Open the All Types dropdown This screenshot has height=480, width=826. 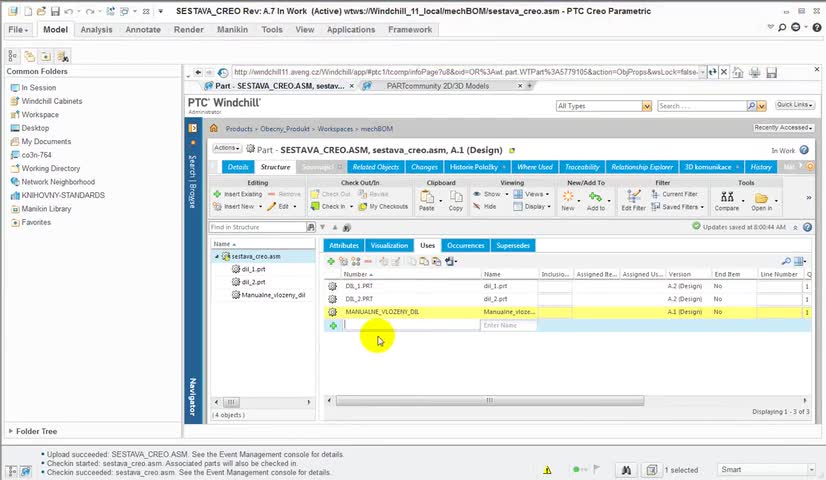646,106
